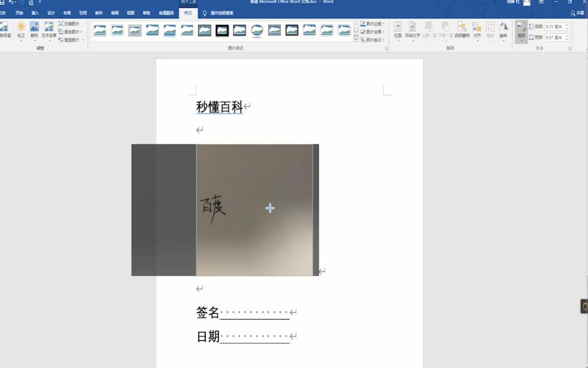Expand the 图片边框 picture border dropdown
Image resolution: width=588 pixels, height=368 pixels.
click(372, 24)
